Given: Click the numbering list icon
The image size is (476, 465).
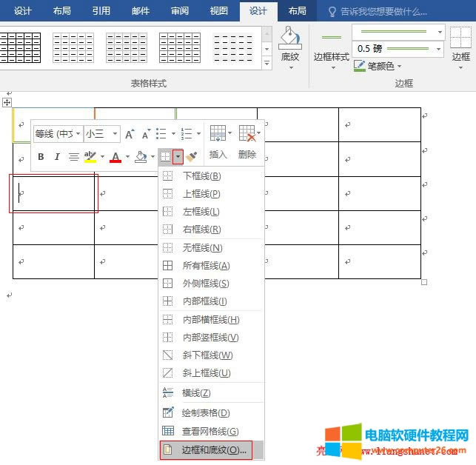Looking at the screenshot, I should point(187,133).
